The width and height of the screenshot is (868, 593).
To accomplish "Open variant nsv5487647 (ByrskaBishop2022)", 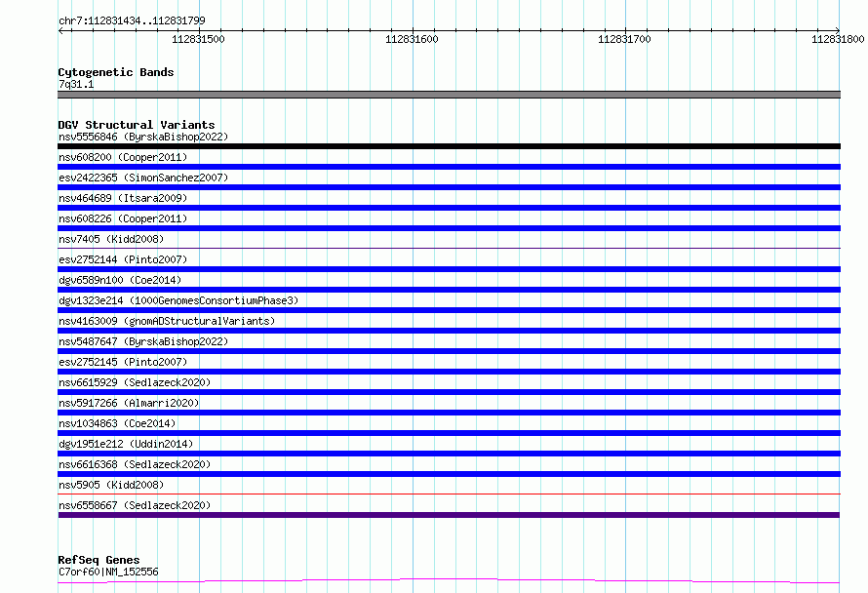I will (x=143, y=341).
